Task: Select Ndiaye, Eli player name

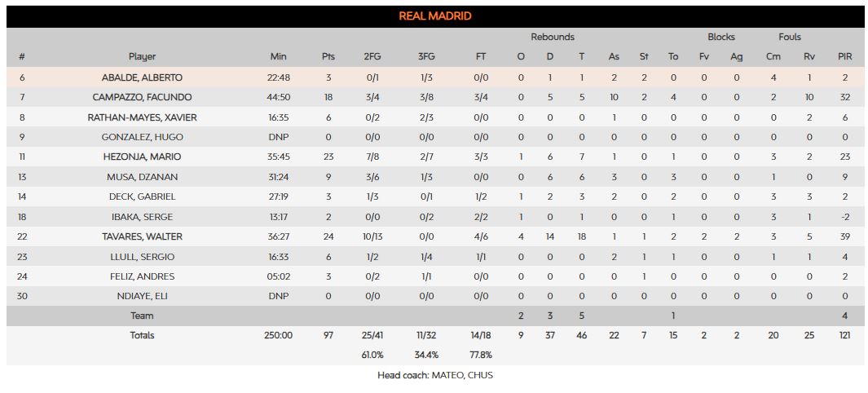Action: click(142, 296)
